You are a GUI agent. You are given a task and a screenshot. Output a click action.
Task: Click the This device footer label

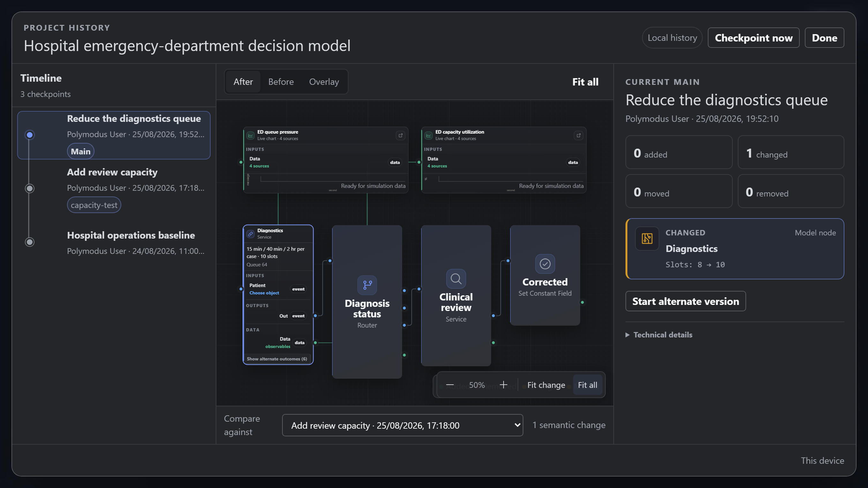click(x=822, y=461)
